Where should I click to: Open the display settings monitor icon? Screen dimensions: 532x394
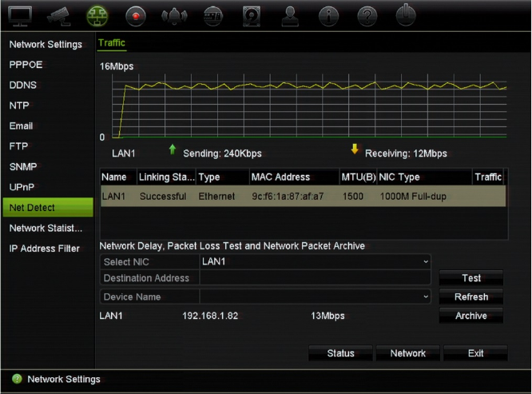[20, 16]
